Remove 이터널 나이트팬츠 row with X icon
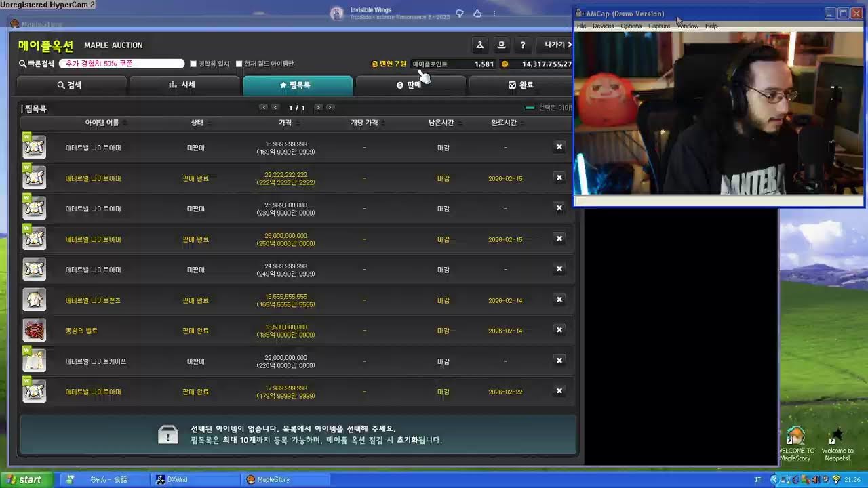The width and height of the screenshot is (868, 488). [x=559, y=300]
